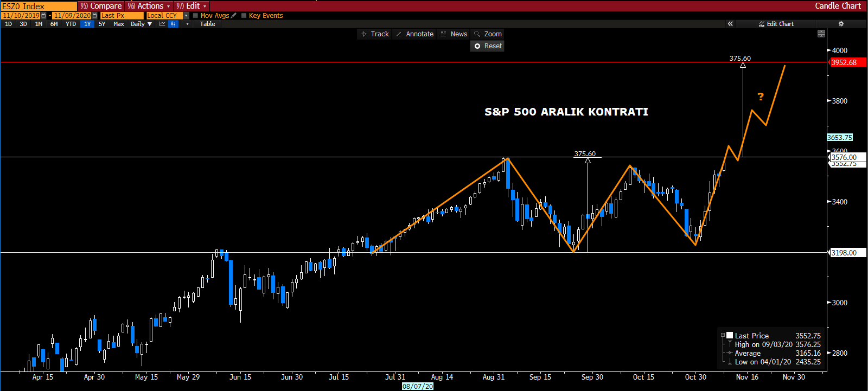Viewport: 868px width, 391px height.
Task: Click the 'Last Price' legend label
Action: 751,336
